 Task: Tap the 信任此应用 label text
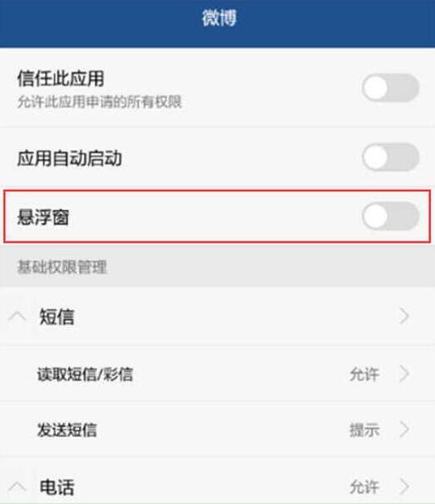coord(61,79)
